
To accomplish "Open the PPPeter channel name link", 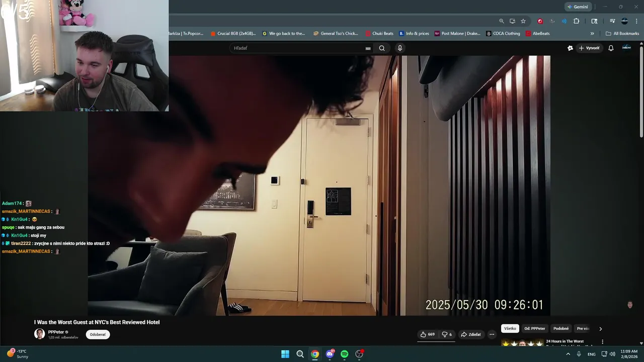I will (56, 332).
